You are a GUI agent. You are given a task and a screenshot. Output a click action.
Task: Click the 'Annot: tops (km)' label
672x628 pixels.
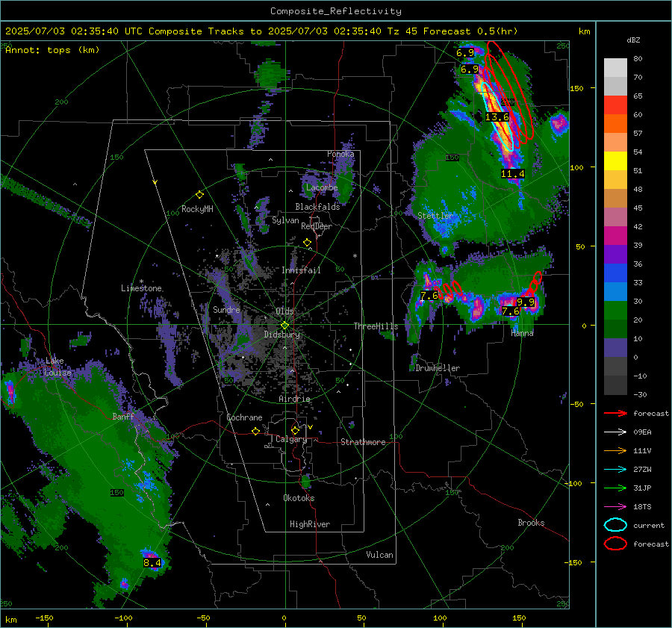point(52,50)
